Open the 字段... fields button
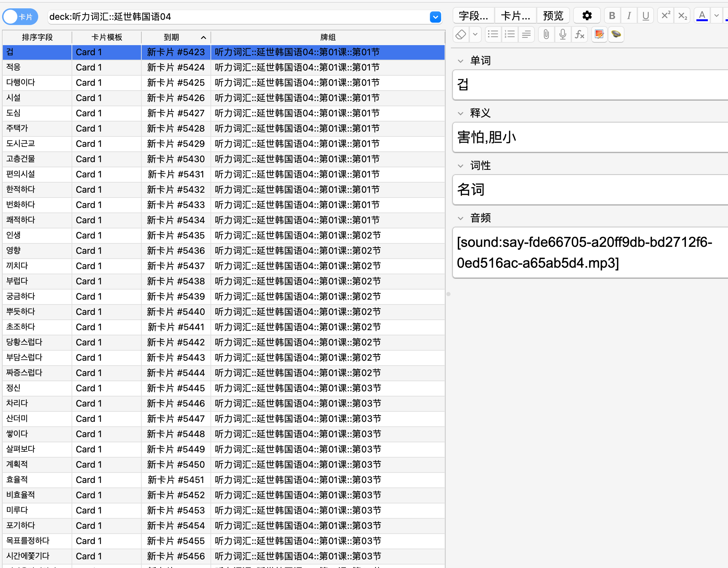This screenshot has height=568, width=728. 473,16
